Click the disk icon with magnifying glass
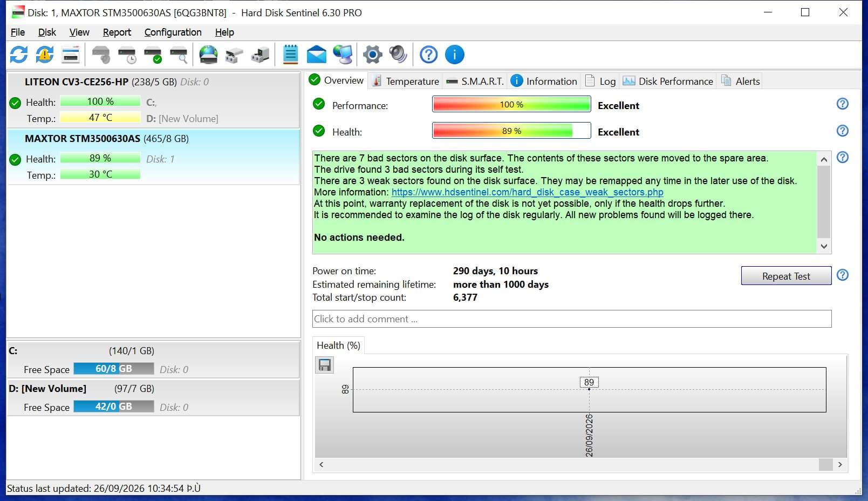This screenshot has height=501, width=868. pyautogui.click(x=179, y=55)
